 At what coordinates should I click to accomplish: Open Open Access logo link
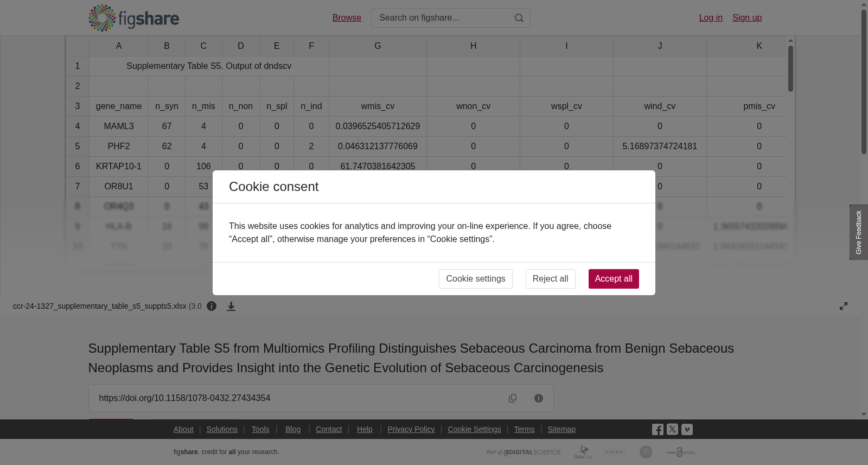coord(681,452)
